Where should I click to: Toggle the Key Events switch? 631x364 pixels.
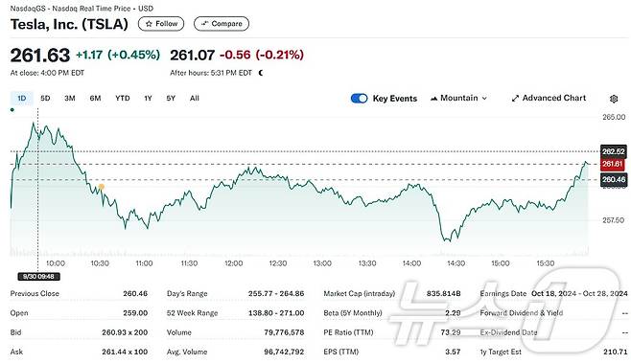(x=359, y=99)
